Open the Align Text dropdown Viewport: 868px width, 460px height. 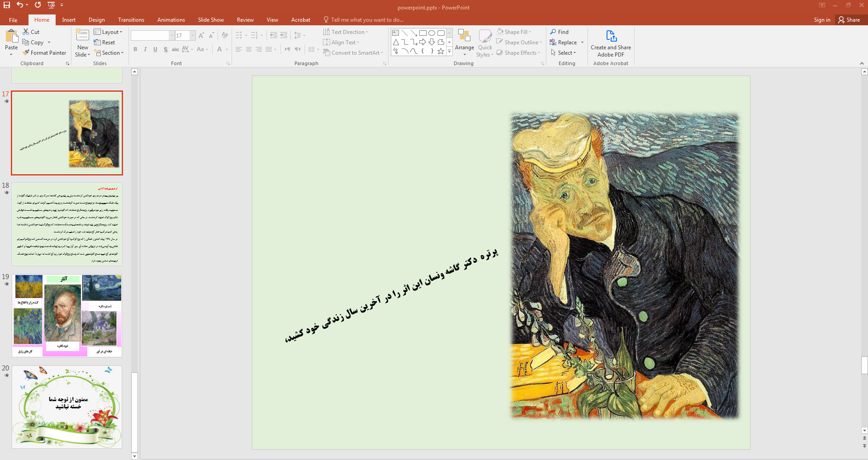click(x=342, y=43)
